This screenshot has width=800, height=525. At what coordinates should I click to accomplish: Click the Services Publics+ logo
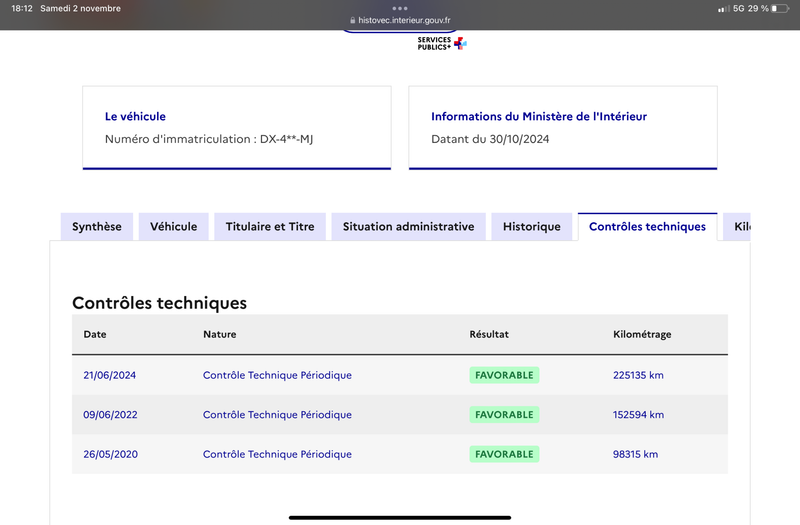[x=442, y=43]
